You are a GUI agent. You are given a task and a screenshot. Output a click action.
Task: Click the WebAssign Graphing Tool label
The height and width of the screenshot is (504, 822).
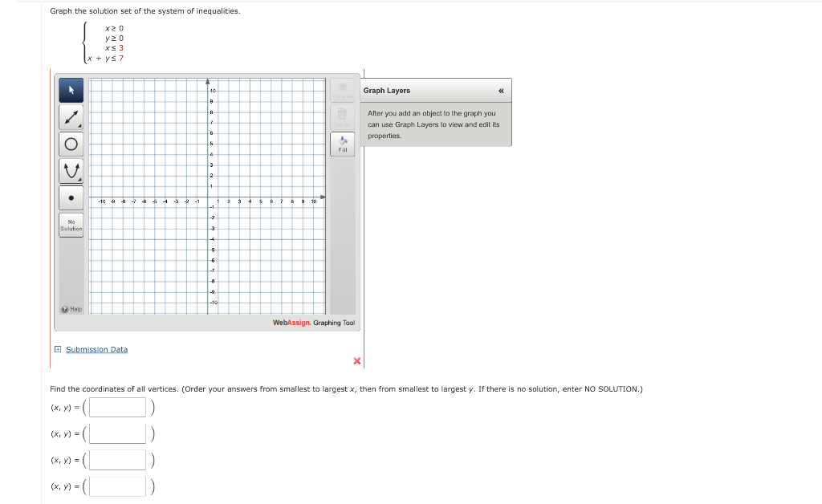pyautogui.click(x=313, y=322)
